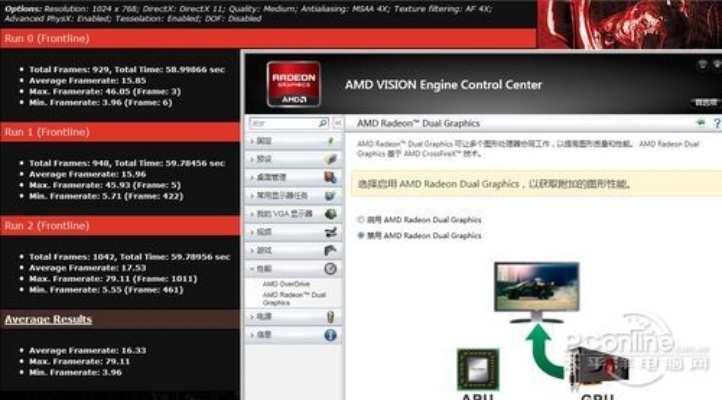The width and height of the screenshot is (722, 400).
Task: Click the 桌面管理 desktop management icon
Action: (330, 177)
